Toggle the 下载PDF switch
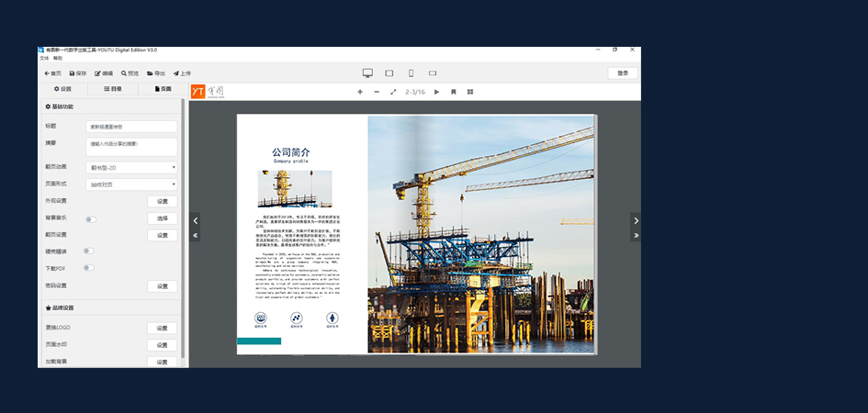This screenshot has height=413, width=868. click(88, 268)
